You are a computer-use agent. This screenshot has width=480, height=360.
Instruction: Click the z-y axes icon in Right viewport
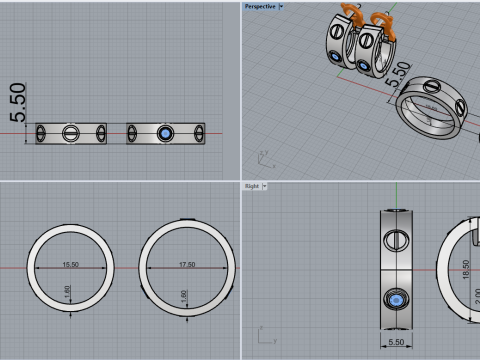pyautogui.click(x=267, y=335)
